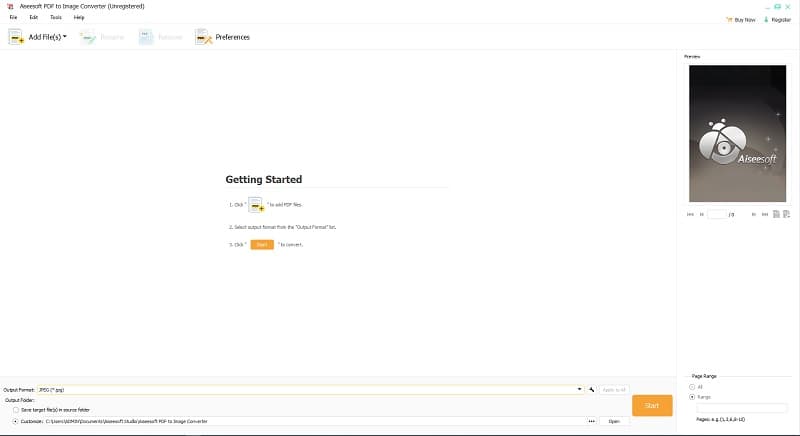
Task: Click the 'Output Format:' label
Action: 19,390
